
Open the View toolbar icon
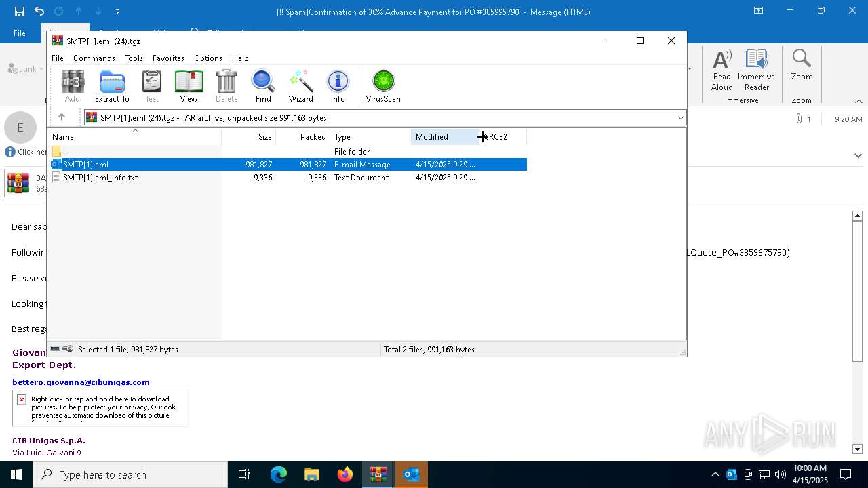(x=189, y=86)
